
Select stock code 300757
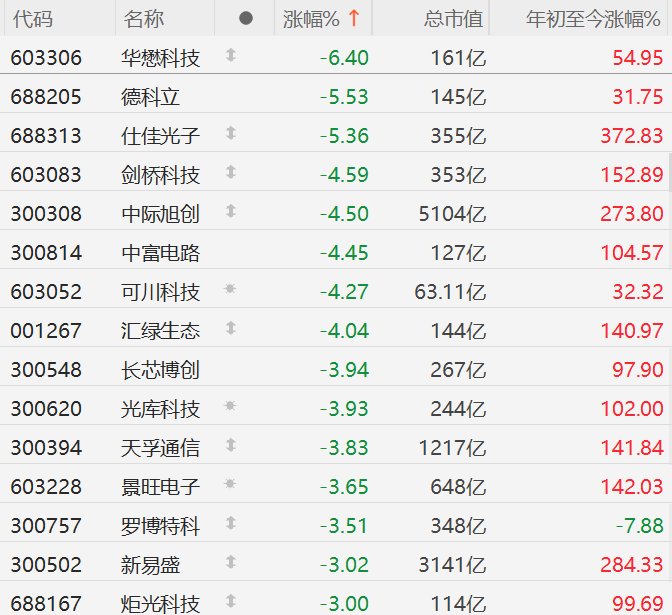click(x=46, y=526)
